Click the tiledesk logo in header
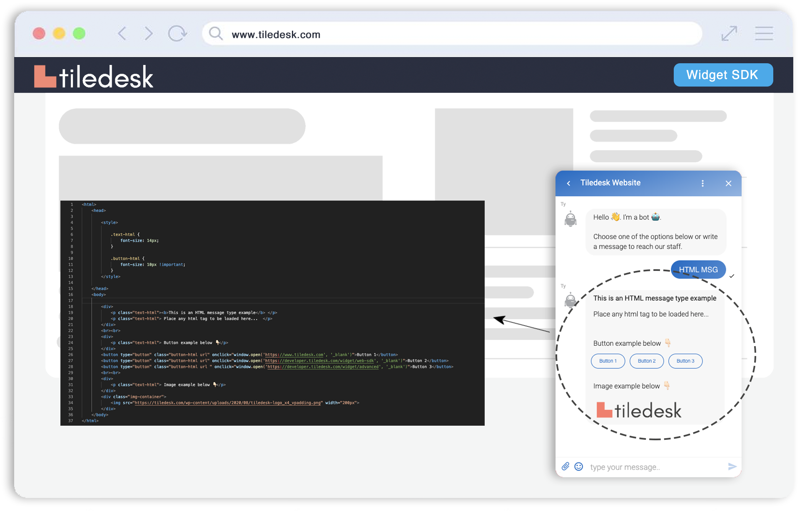This screenshot has height=511, width=812. 94,77
